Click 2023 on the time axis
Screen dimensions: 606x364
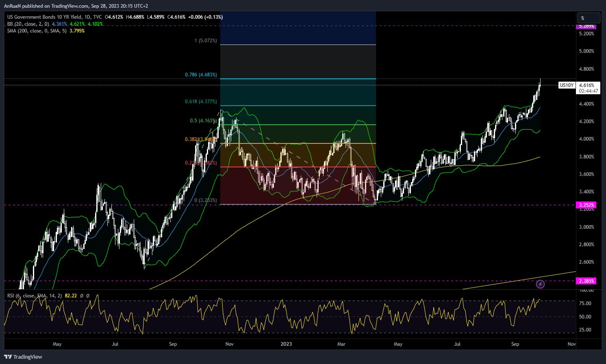click(x=286, y=344)
